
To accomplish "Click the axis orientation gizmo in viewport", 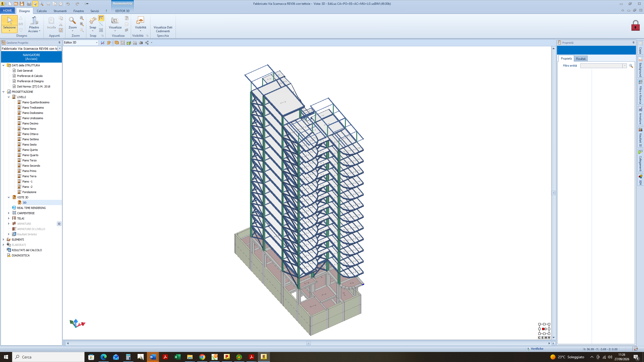I will pyautogui.click(x=77, y=323).
